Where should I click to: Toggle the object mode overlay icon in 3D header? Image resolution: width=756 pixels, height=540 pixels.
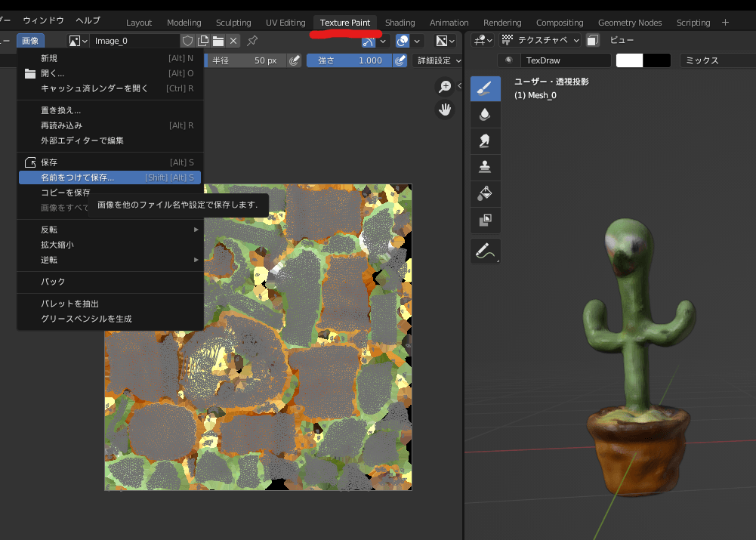coord(593,40)
